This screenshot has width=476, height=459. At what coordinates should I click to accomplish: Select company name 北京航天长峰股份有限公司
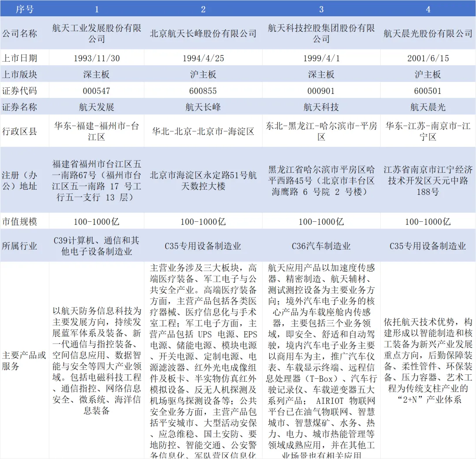tap(203, 34)
